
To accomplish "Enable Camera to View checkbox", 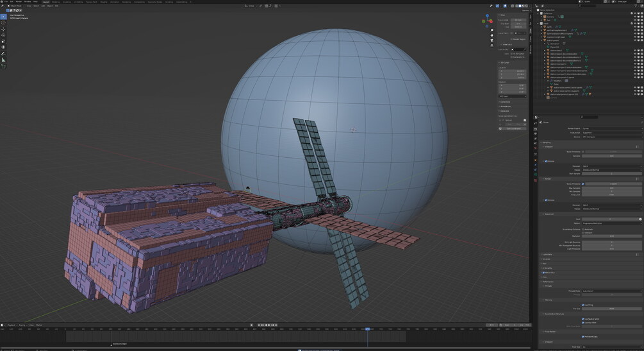I will click(511, 57).
